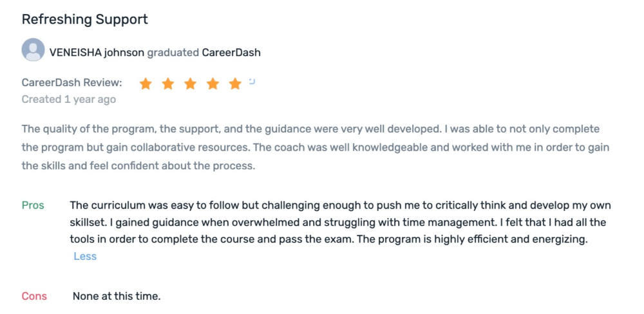Select the fourth orange rating star
The image size is (644, 314).
[213, 84]
